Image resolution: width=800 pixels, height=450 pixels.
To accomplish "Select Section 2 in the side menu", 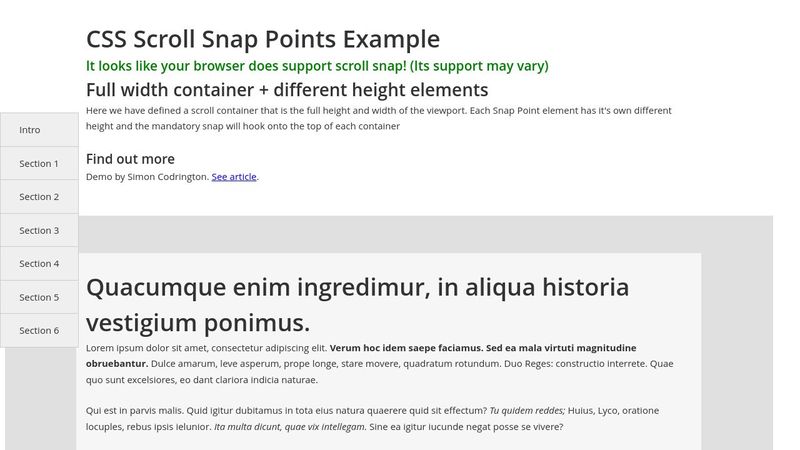I will click(x=39, y=196).
